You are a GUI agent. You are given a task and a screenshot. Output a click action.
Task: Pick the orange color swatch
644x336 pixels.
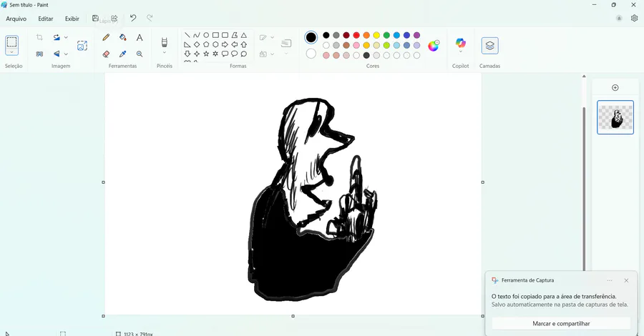pyautogui.click(x=366, y=35)
